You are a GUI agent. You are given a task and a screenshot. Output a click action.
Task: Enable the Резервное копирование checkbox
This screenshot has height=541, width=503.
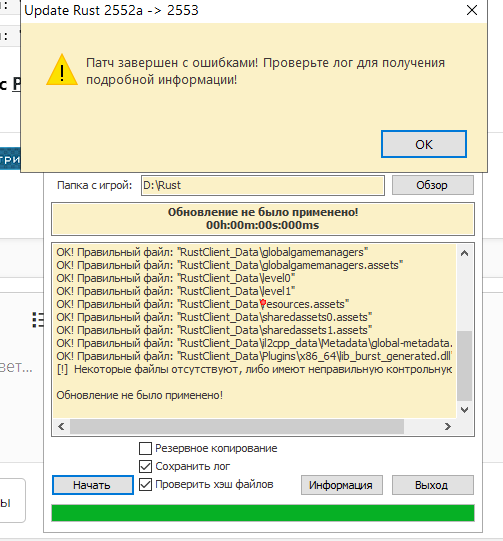point(145,449)
